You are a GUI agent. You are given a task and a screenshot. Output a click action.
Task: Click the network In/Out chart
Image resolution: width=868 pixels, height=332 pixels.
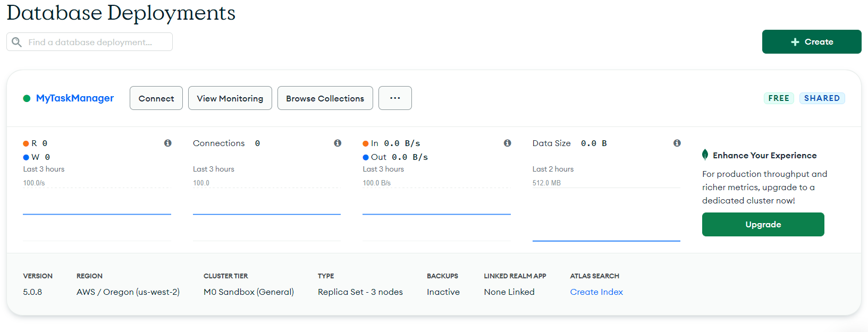(436, 214)
